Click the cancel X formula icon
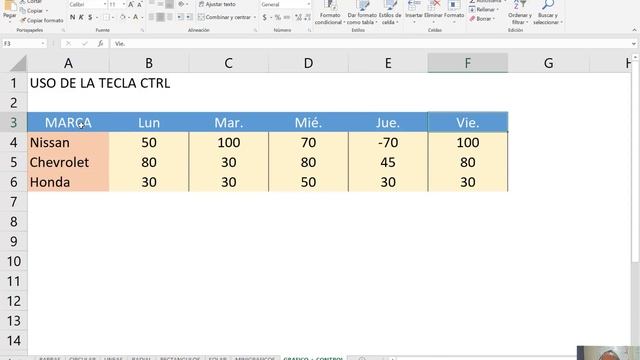This screenshot has height=360, width=640. click(68, 43)
